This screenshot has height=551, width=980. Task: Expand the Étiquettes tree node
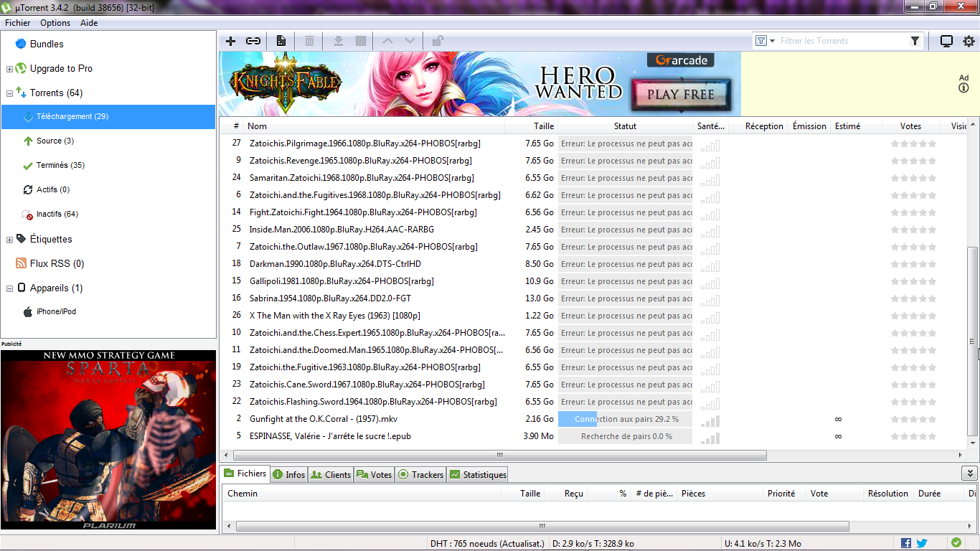9,240
